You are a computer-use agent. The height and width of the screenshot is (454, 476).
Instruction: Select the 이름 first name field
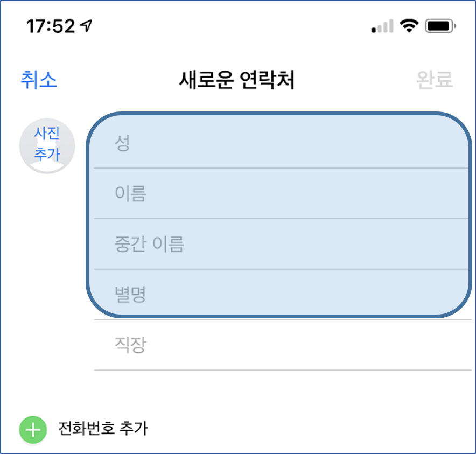coord(281,193)
